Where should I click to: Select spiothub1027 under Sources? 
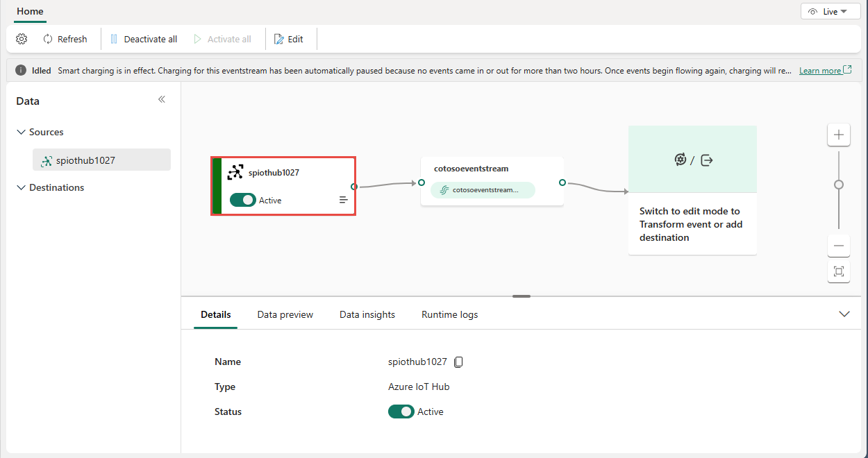[101, 160]
